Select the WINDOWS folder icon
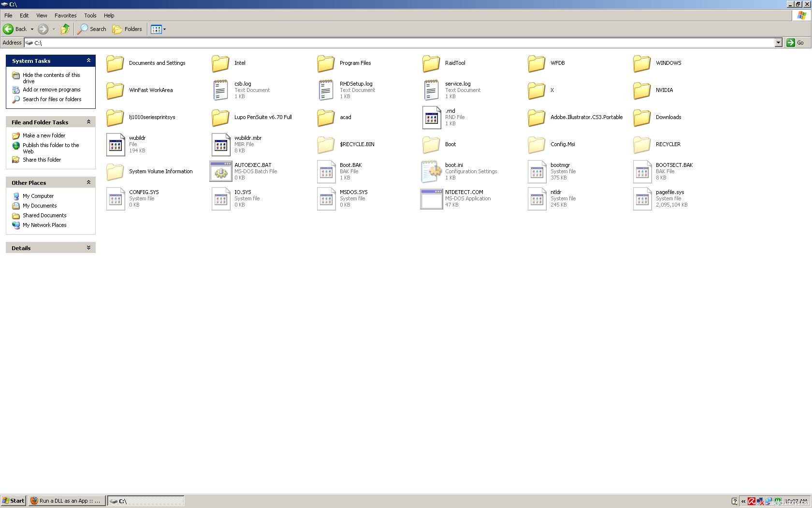The height and width of the screenshot is (508, 812). point(642,63)
